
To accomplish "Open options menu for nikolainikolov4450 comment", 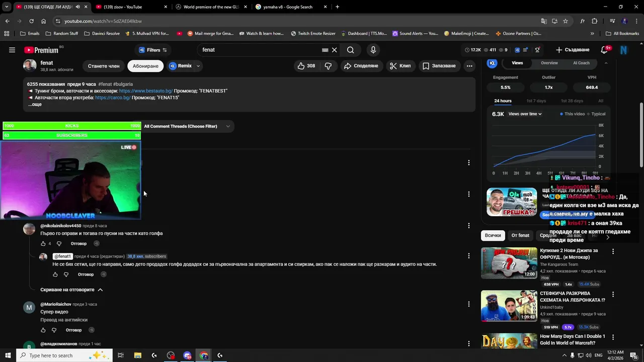I will tap(468, 226).
